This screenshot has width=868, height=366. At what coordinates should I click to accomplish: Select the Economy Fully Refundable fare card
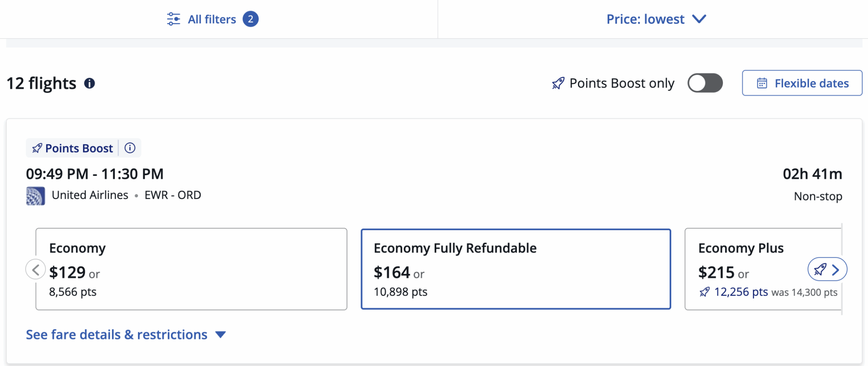tap(515, 269)
